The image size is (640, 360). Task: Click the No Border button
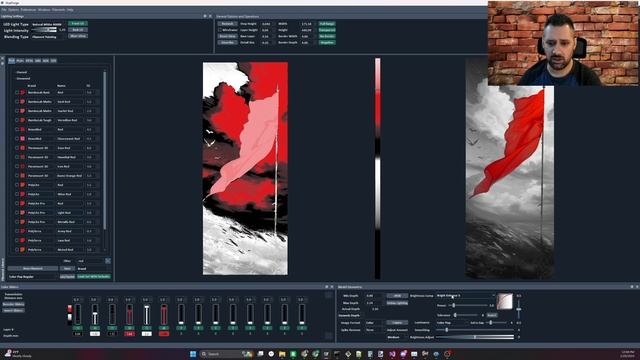click(327, 36)
